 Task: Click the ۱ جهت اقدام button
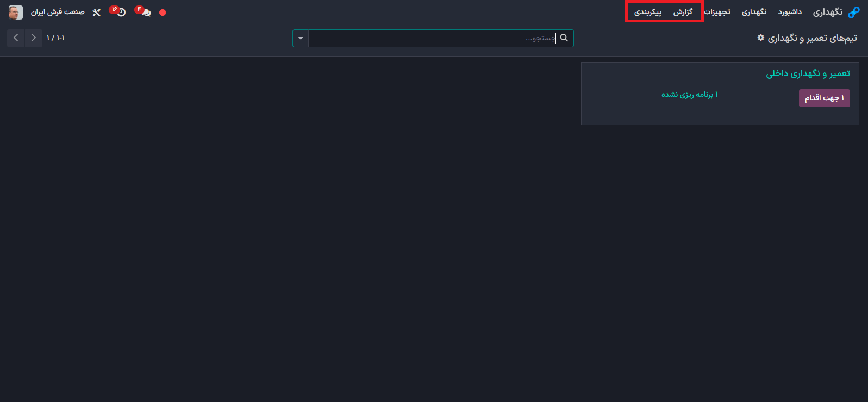(824, 98)
